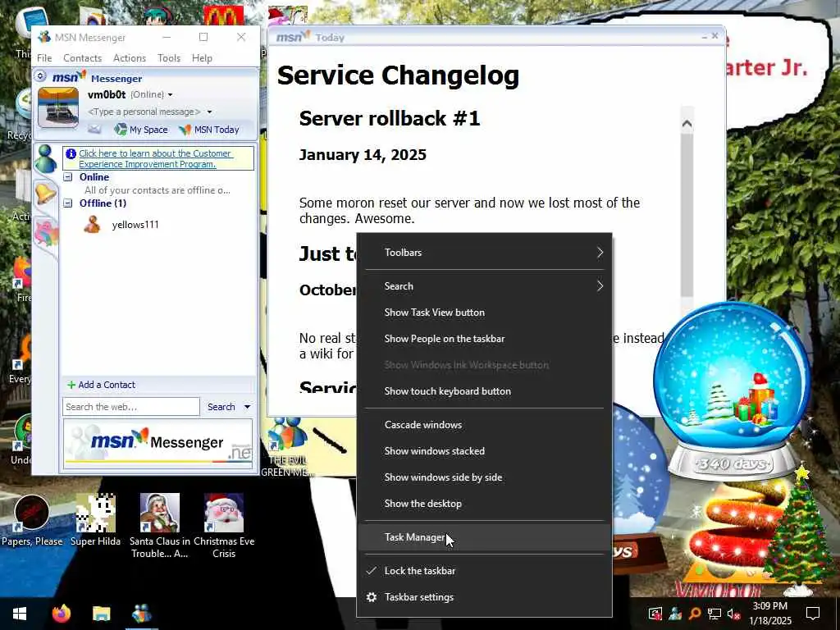Open Super Hilda desktop shortcut

pos(95,520)
